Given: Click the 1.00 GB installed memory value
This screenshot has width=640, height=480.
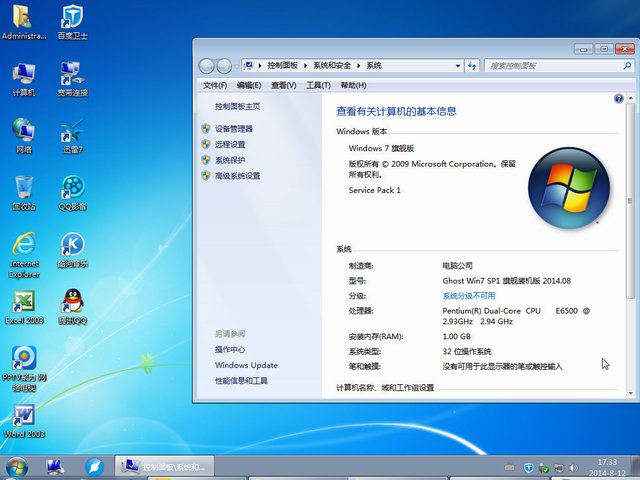Looking at the screenshot, I should [456, 337].
